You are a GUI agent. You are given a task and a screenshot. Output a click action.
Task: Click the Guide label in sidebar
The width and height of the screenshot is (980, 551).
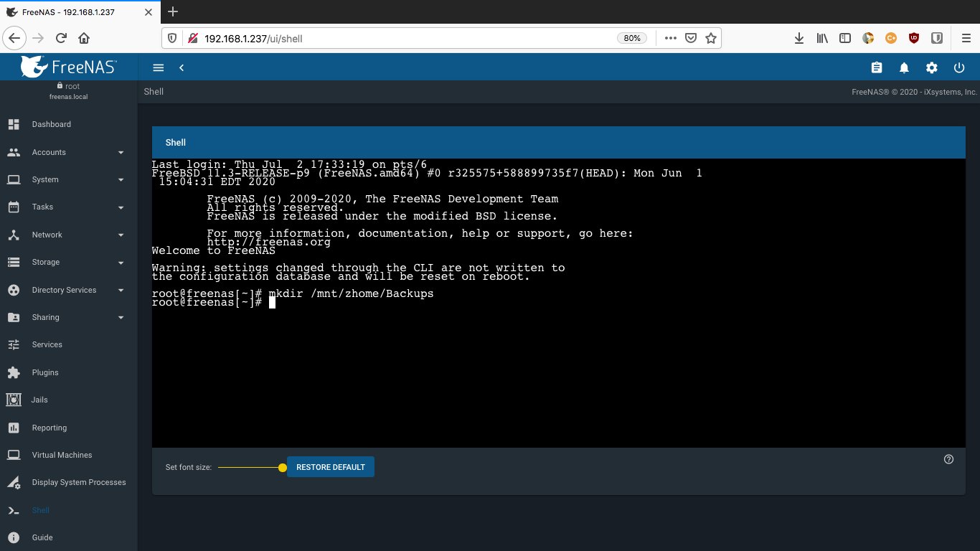coord(42,537)
